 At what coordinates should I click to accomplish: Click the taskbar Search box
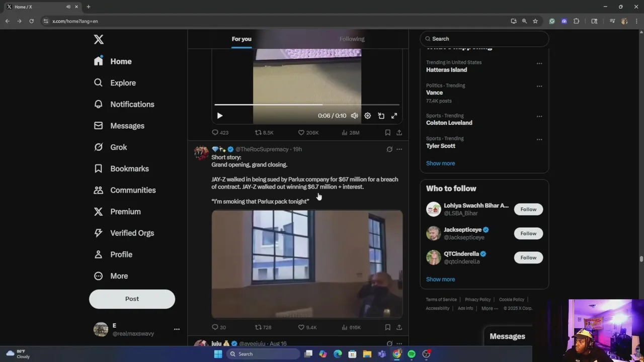263,354
